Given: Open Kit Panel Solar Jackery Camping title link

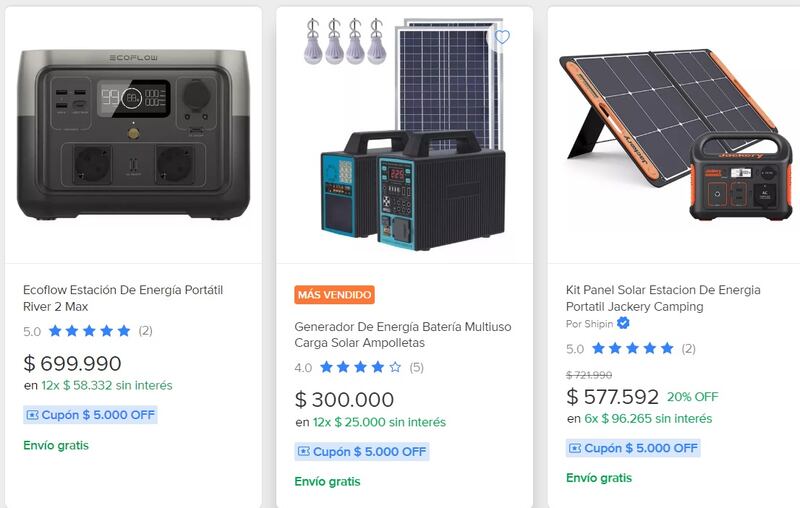Looking at the screenshot, I should [x=663, y=298].
